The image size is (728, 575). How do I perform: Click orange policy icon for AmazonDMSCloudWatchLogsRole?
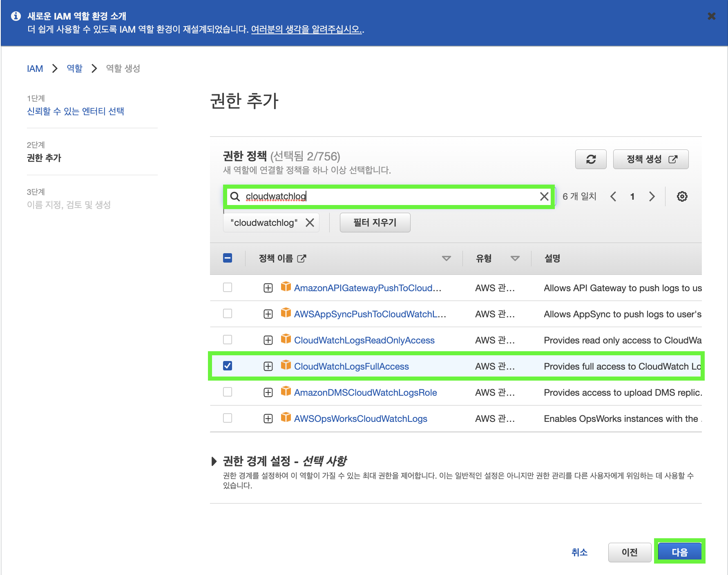286,391
